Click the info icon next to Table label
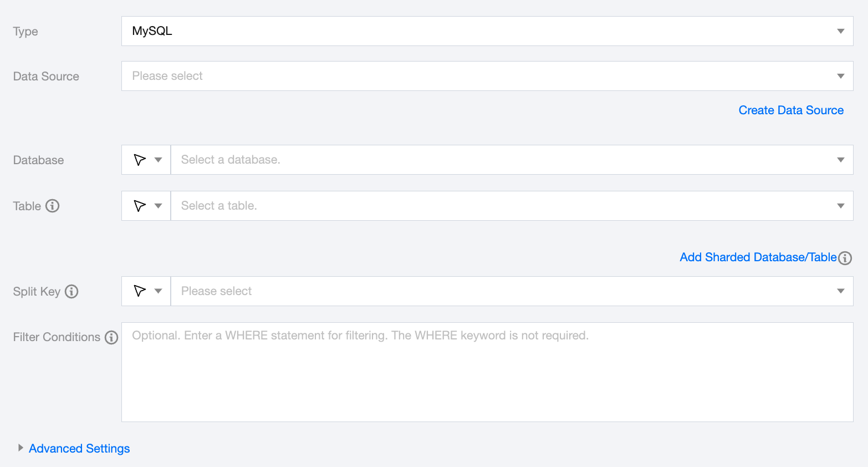 (x=52, y=206)
